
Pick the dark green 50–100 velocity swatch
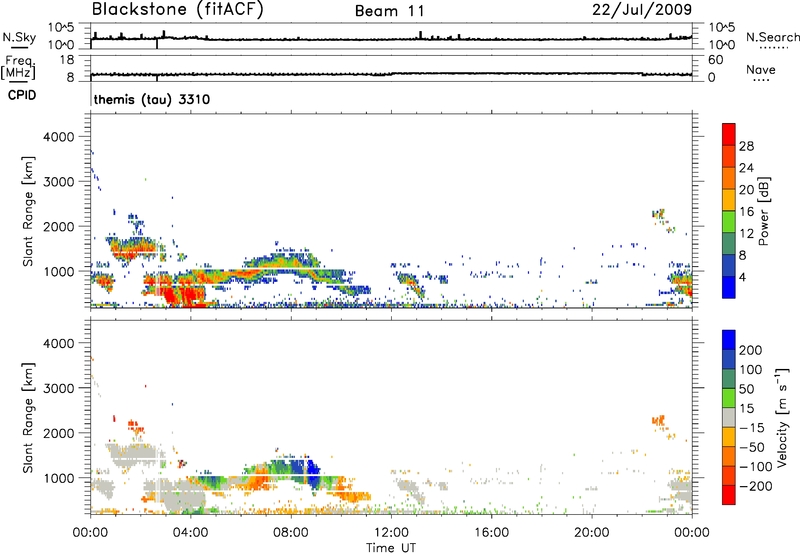[729, 379]
